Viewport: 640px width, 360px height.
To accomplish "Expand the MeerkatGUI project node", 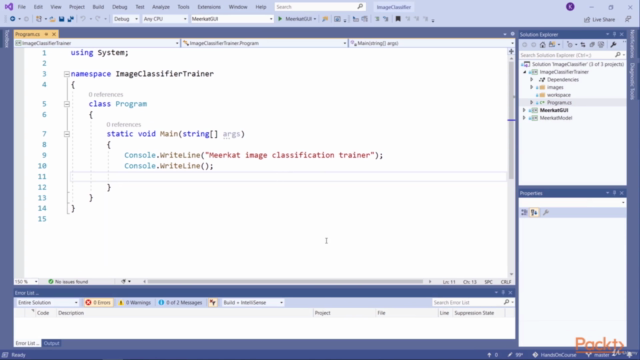I will coord(524,110).
